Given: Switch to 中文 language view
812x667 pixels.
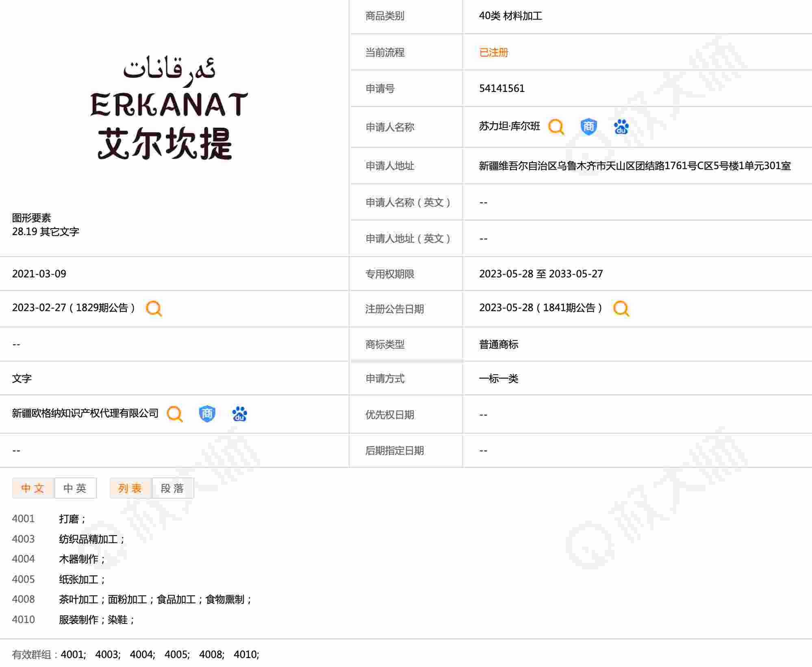Looking at the screenshot, I should [x=33, y=488].
